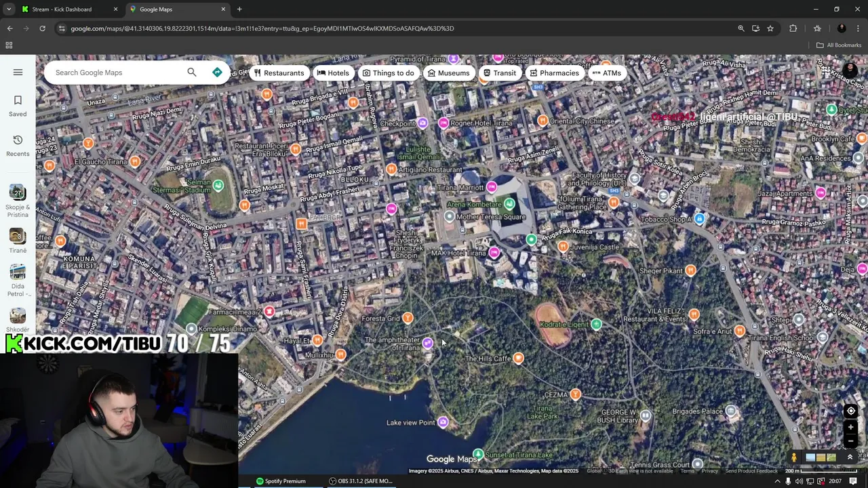Click the Lake view Point marker
Viewport: 868px width, 488px height.
pos(443,422)
